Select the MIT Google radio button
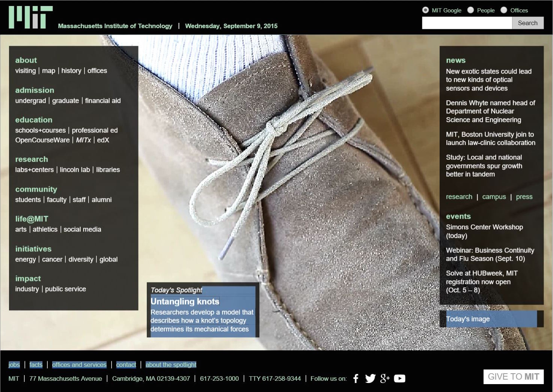Image resolution: width=553 pixels, height=392 pixels. [x=425, y=10]
